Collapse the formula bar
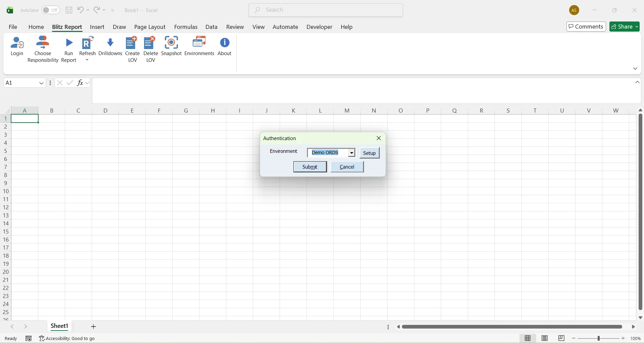 tap(638, 82)
